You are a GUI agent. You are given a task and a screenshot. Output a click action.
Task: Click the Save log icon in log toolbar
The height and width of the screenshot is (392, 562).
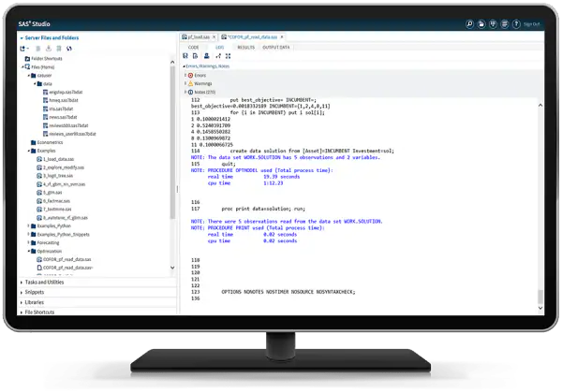coord(185,56)
